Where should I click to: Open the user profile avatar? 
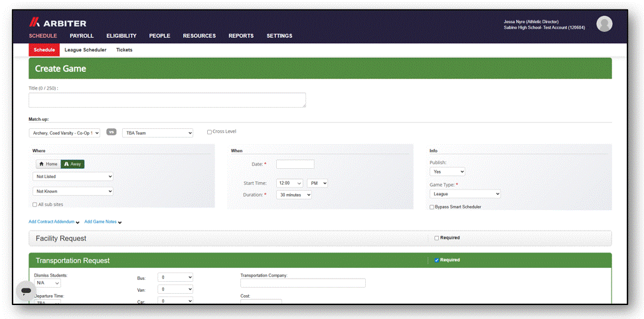tap(604, 24)
